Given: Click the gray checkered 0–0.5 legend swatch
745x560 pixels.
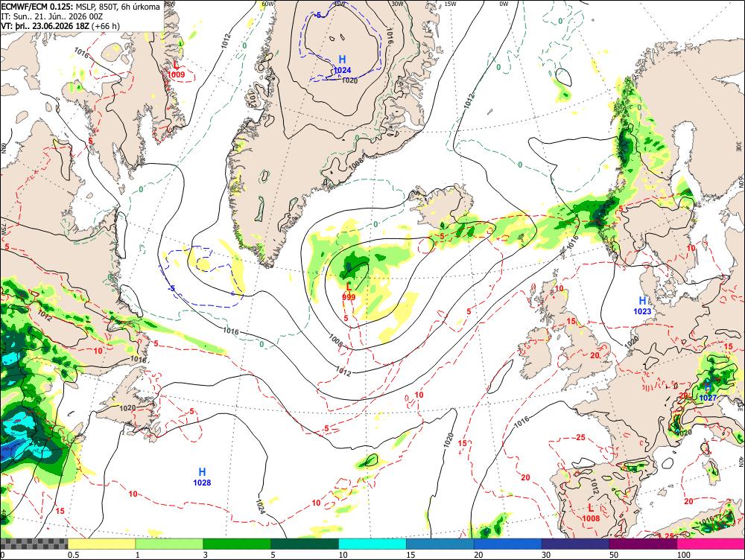Looking at the screenshot, I should coord(34,544).
